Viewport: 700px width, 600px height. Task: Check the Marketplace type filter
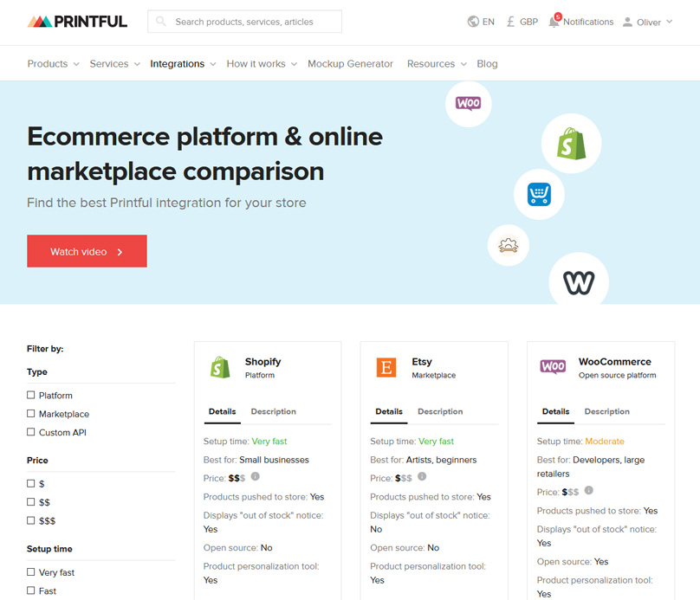pyautogui.click(x=31, y=414)
